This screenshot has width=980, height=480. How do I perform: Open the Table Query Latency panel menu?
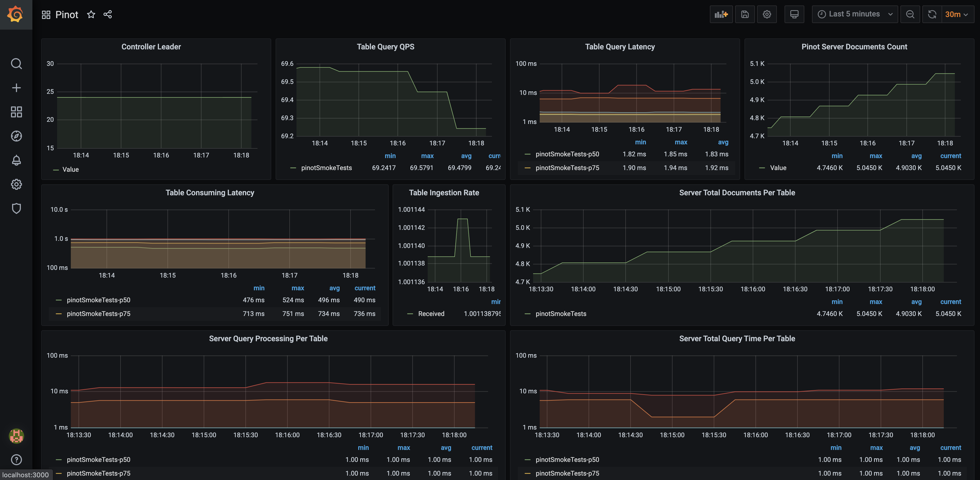(x=620, y=47)
